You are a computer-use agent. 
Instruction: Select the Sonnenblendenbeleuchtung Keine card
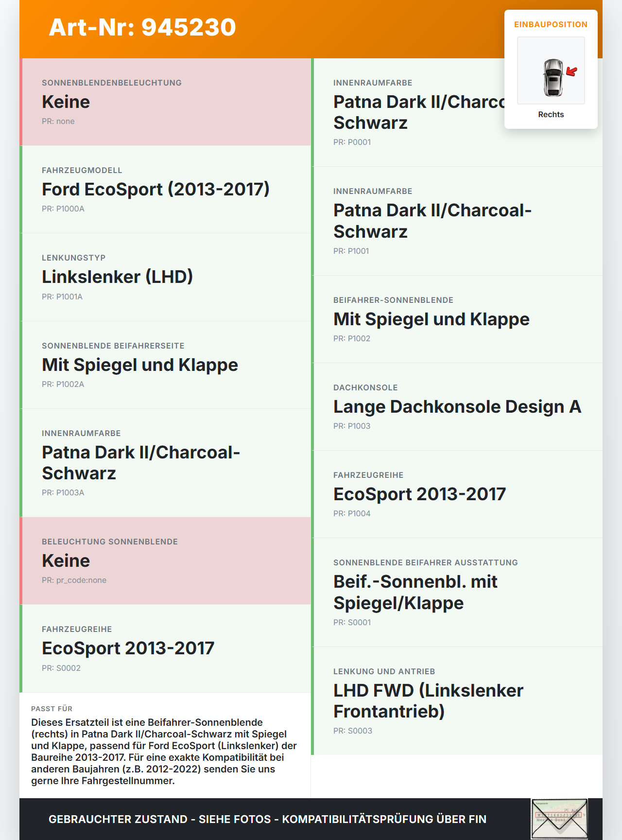[x=165, y=102]
